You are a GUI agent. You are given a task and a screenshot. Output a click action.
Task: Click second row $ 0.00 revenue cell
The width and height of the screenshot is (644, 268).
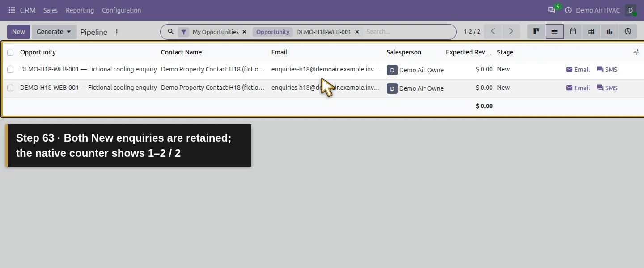pos(484,88)
